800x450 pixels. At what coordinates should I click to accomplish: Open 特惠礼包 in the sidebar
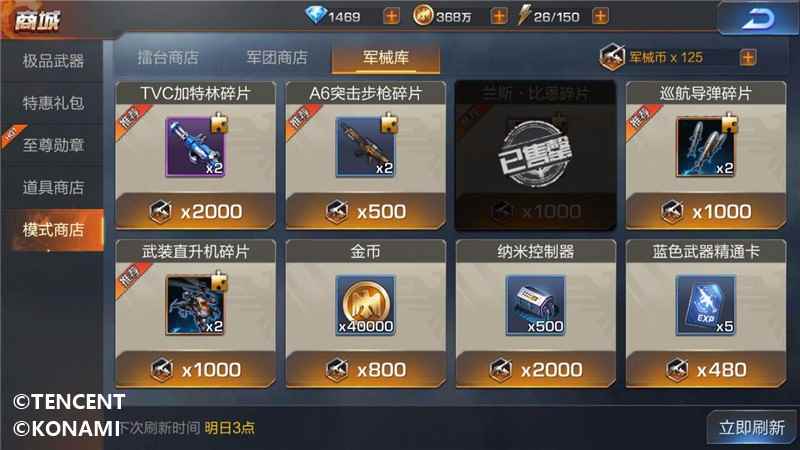point(53,103)
